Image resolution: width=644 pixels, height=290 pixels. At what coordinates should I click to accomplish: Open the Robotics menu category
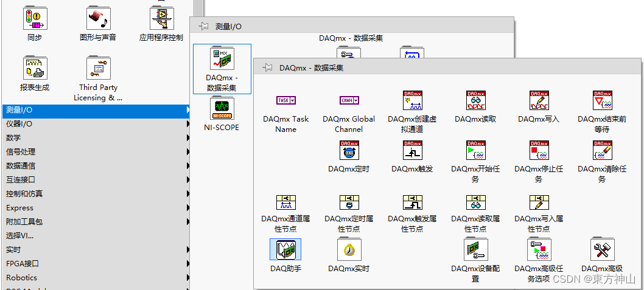96,277
